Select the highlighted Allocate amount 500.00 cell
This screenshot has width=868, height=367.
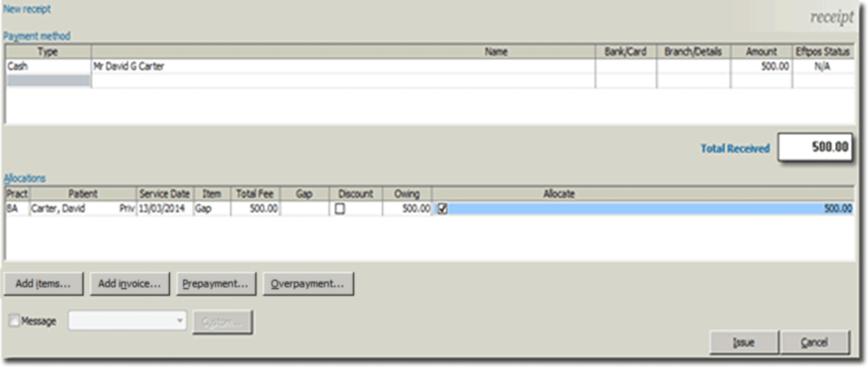[650, 209]
